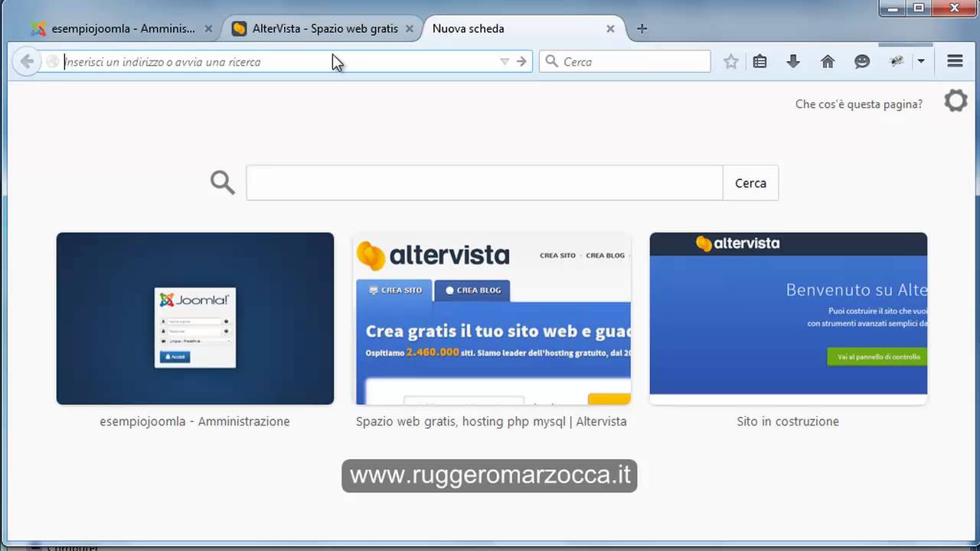This screenshot has width=980, height=551.
Task: Open new tab page settings gear
Action: (x=955, y=101)
